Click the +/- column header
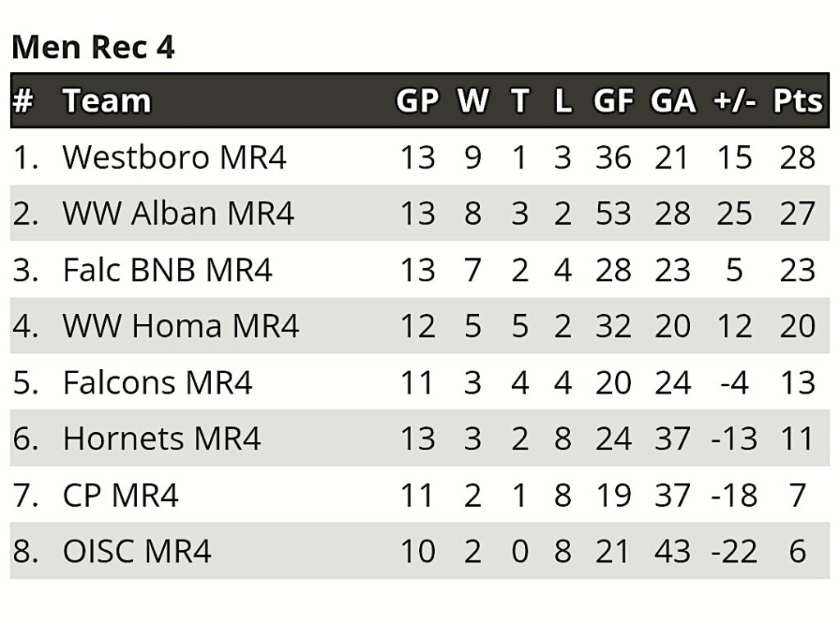840x624 pixels. [734, 101]
